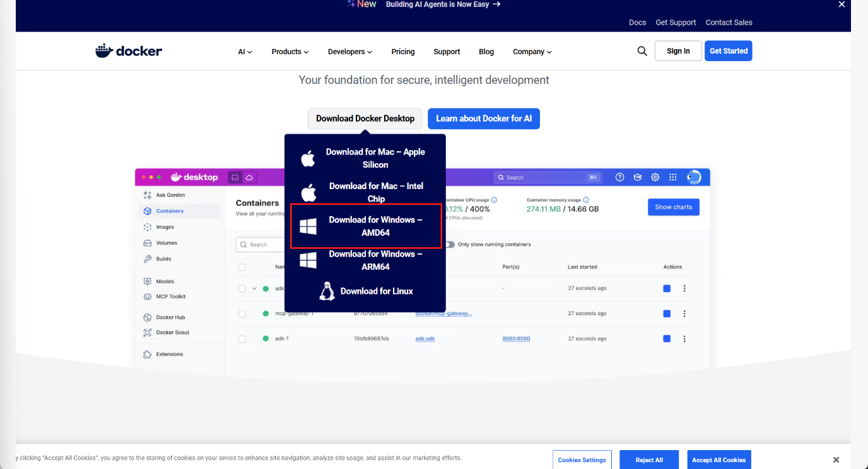The height and width of the screenshot is (469, 868).
Task: Focus the Docker Desktop header Search field
Action: click(x=548, y=177)
